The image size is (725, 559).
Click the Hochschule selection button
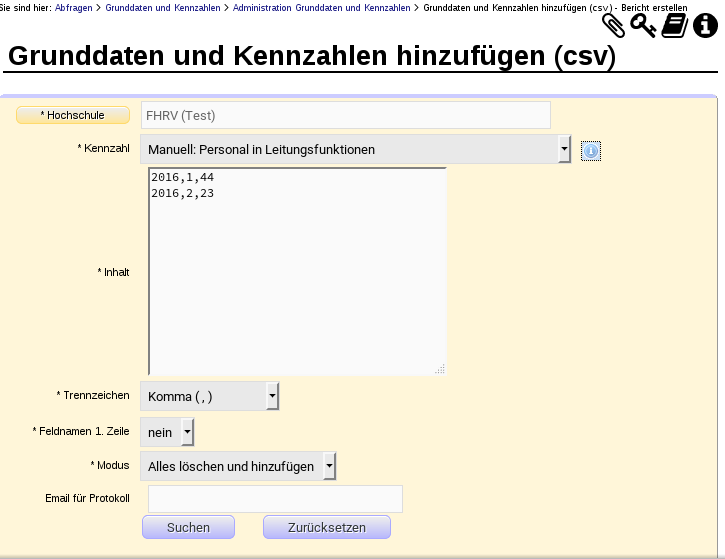point(73,115)
